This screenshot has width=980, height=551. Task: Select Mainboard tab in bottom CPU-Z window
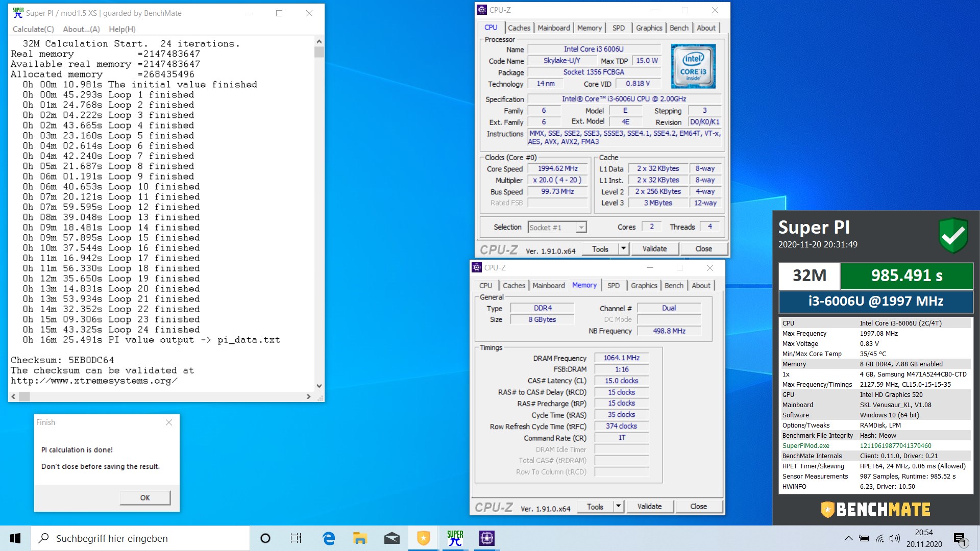click(549, 286)
